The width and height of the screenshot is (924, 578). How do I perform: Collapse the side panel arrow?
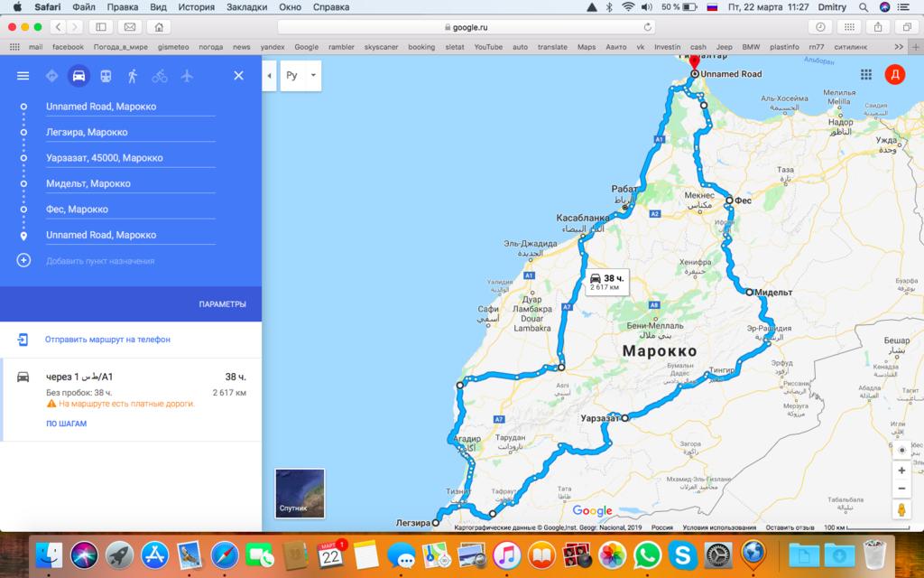click(270, 76)
